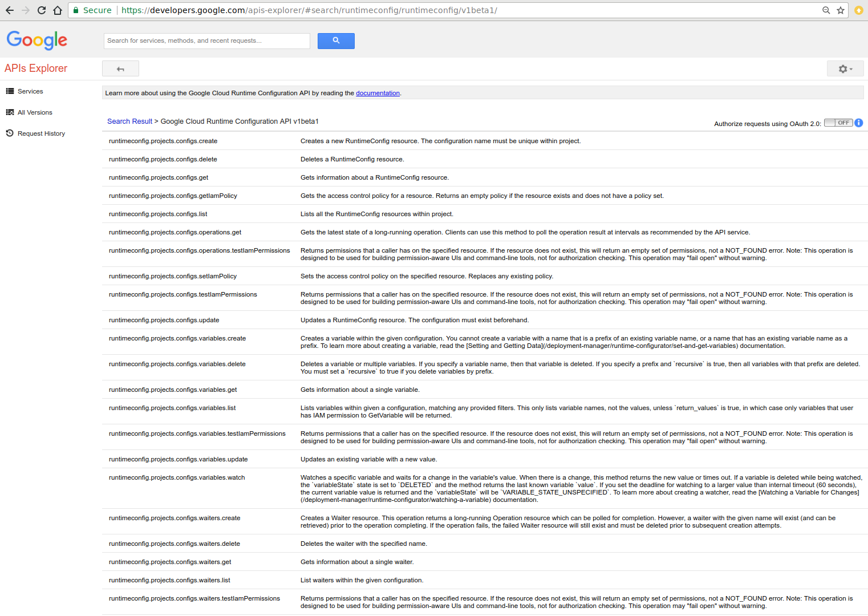Open the settings gear menu
Viewport: 868px width, 616px height.
pyautogui.click(x=842, y=68)
